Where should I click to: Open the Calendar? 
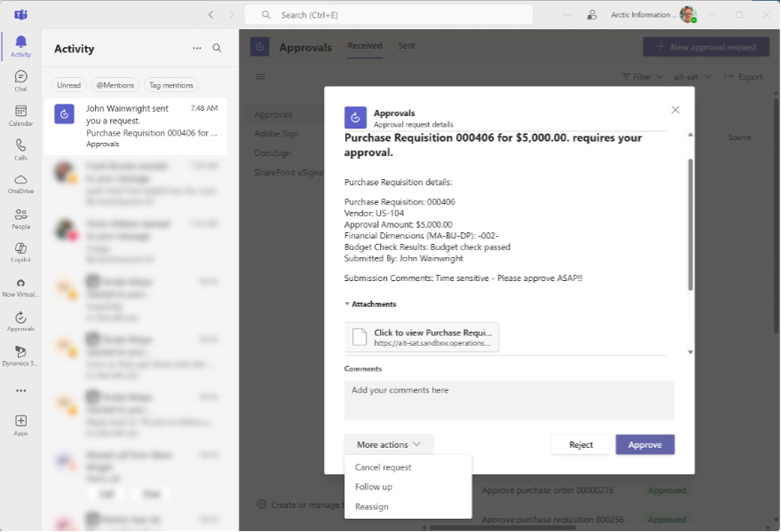pos(20,113)
